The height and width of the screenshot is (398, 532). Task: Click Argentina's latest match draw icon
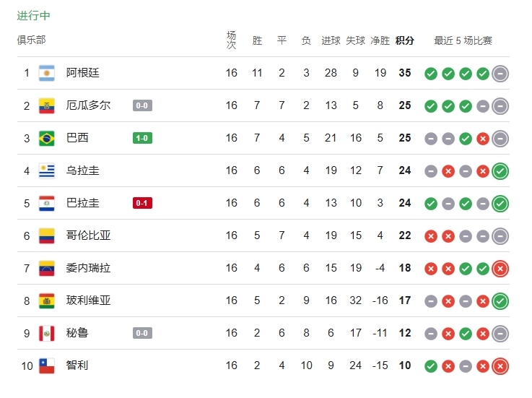pyautogui.click(x=500, y=74)
